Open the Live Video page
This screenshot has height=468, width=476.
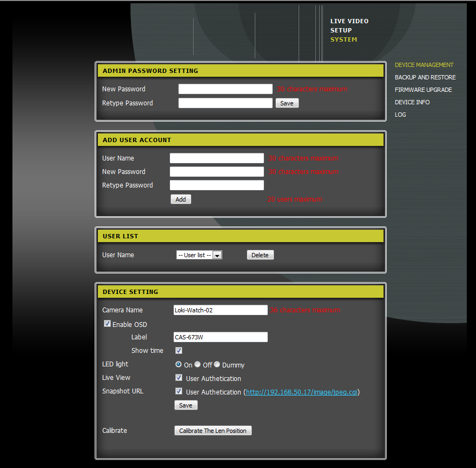click(349, 21)
